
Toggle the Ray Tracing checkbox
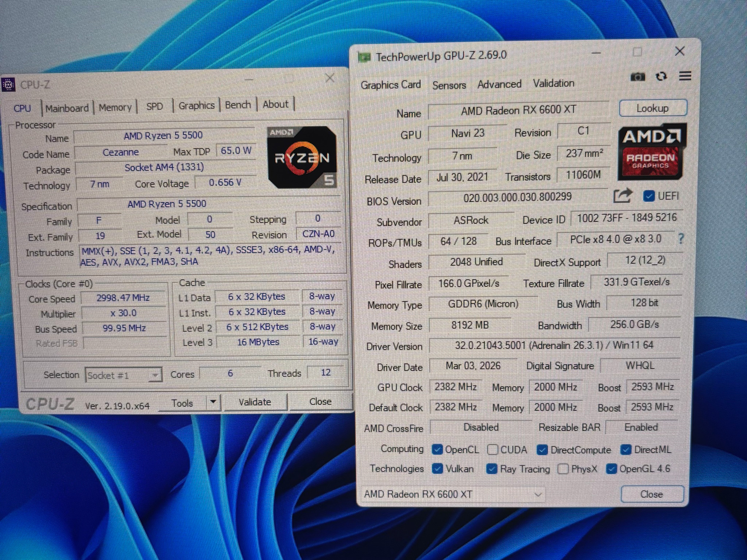[x=492, y=469]
